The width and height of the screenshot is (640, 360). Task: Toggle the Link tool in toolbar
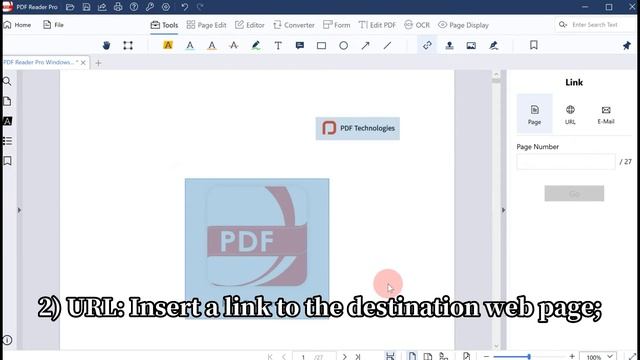427,45
